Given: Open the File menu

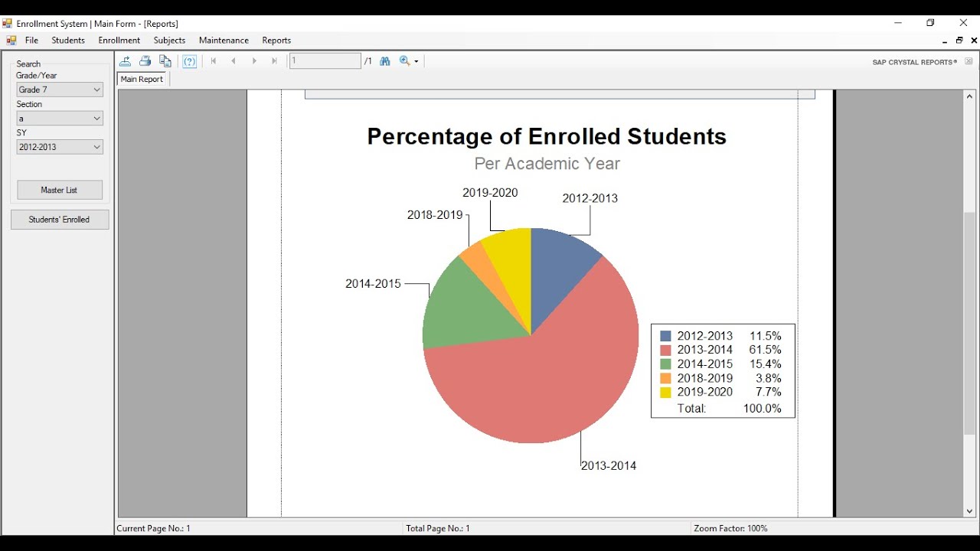Looking at the screenshot, I should pyautogui.click(x=31, y=41).
